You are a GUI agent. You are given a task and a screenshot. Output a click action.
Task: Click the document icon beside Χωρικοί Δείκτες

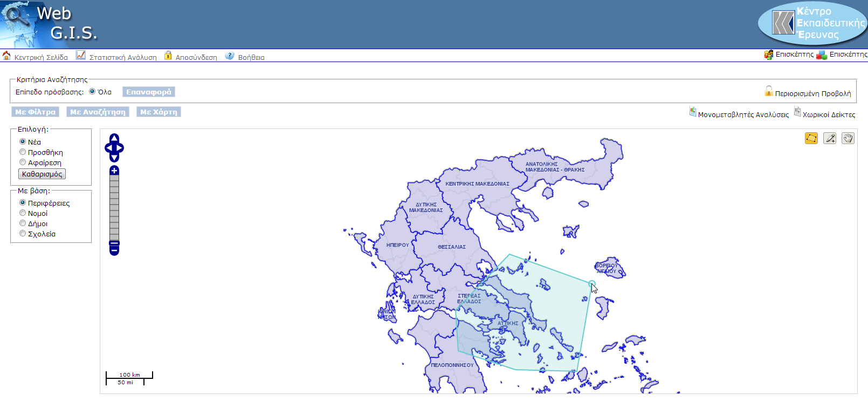tap(797, 112)
